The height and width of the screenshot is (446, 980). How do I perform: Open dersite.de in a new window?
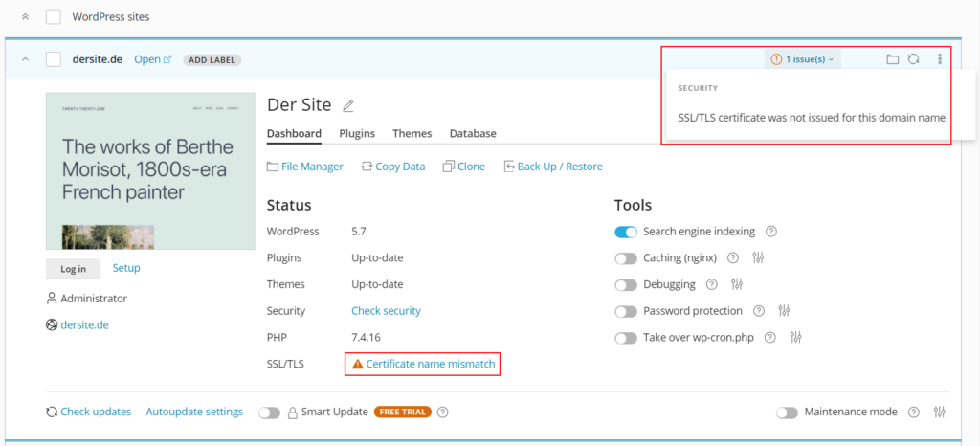152,59
